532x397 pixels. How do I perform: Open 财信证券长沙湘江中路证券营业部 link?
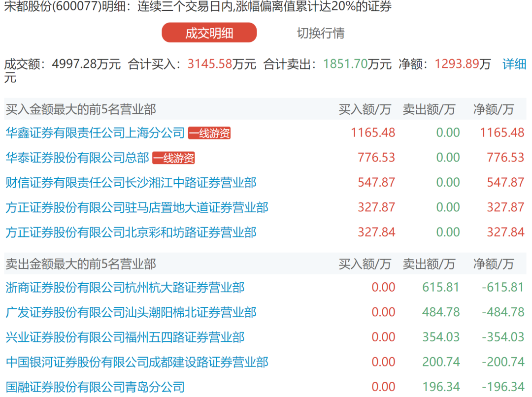point(131,183)
